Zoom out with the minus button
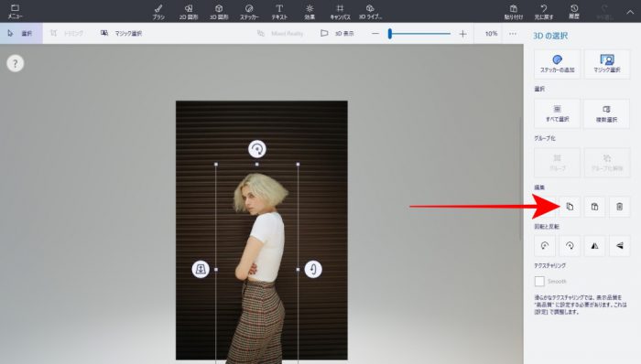 click(x=375, y=34)
